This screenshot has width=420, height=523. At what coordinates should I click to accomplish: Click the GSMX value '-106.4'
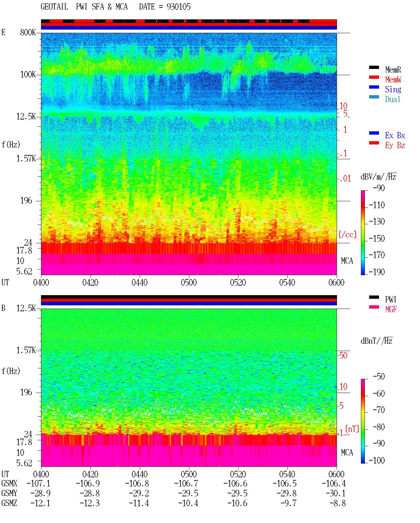click(334, 484)
